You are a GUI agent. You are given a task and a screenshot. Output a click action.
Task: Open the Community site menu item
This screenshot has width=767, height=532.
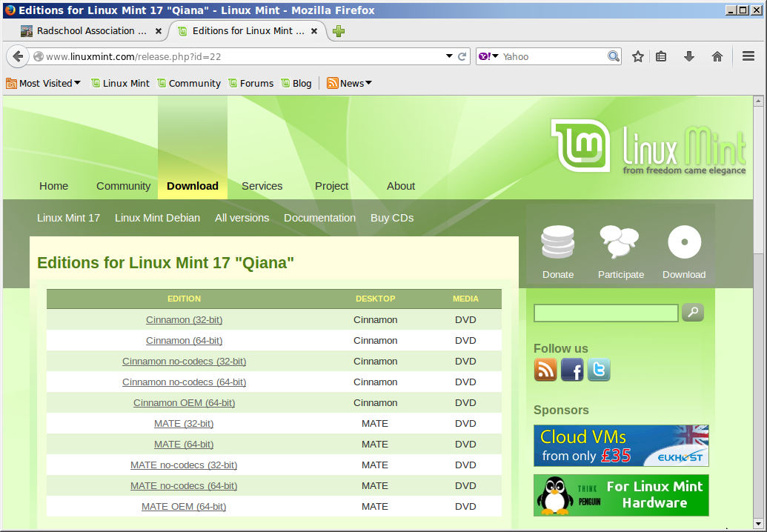[123, 186]
